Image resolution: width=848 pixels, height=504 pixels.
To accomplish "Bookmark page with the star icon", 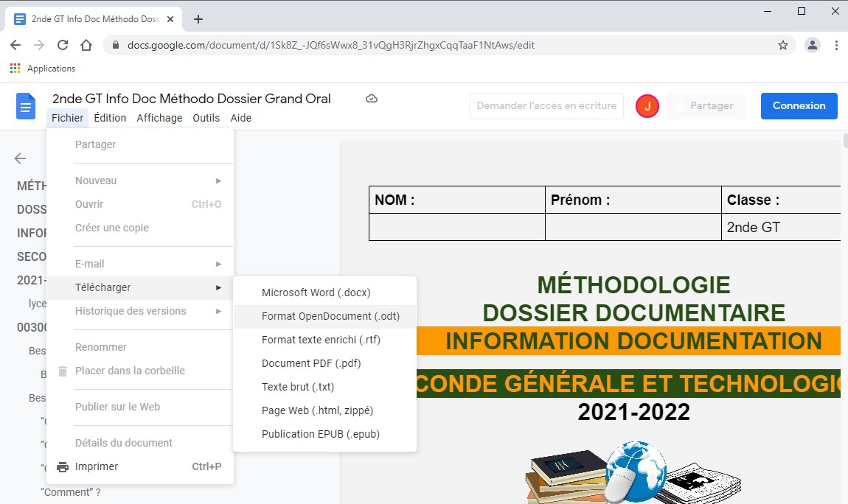I will click(x=783, y=45).
